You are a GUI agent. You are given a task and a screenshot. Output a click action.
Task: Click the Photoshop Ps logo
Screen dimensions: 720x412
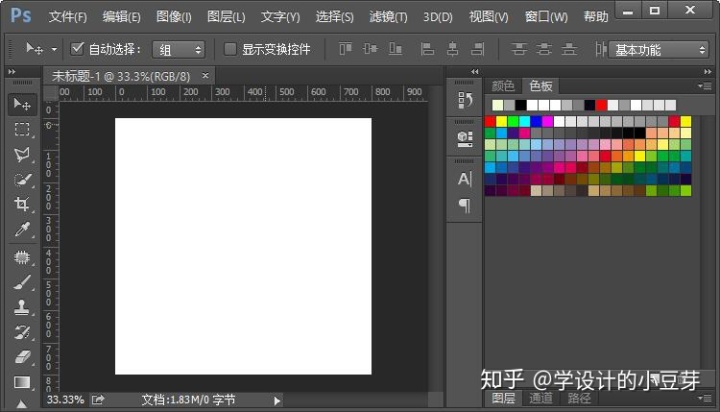[x=21, y=16]
